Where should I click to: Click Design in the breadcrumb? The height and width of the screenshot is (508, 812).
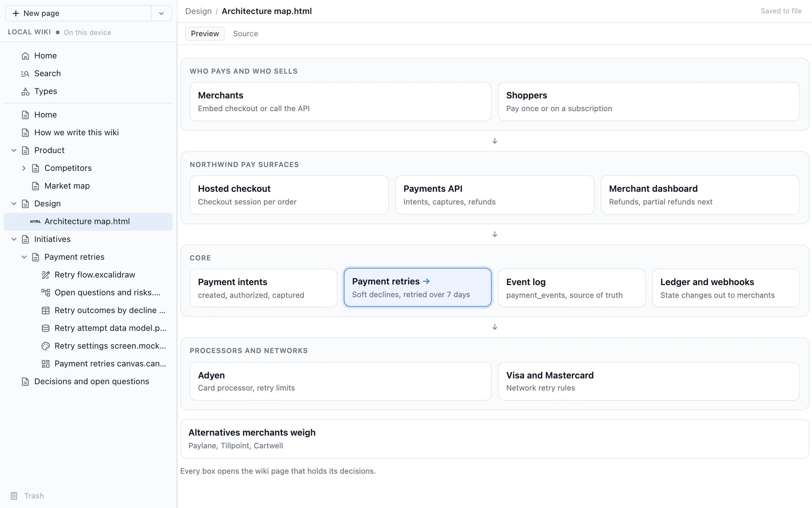pos(198,11)
